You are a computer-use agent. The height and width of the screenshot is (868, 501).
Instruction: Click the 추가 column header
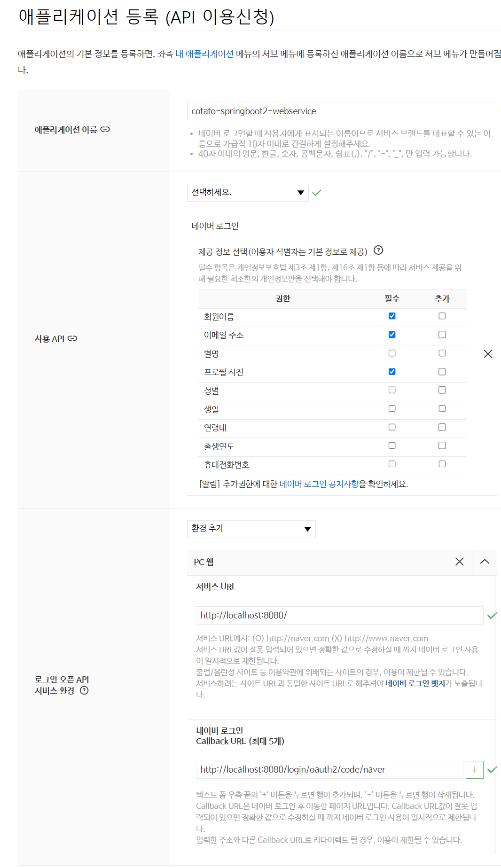(x=442, y=298)
